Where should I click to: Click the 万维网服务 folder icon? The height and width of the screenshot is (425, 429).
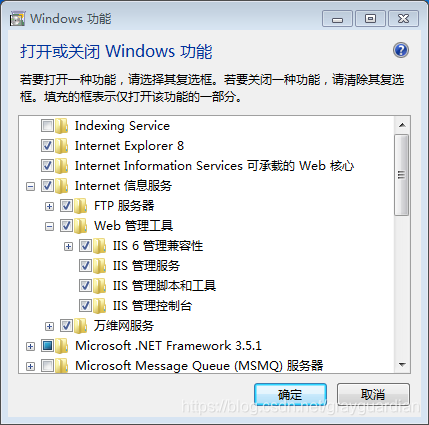point(81,326)
